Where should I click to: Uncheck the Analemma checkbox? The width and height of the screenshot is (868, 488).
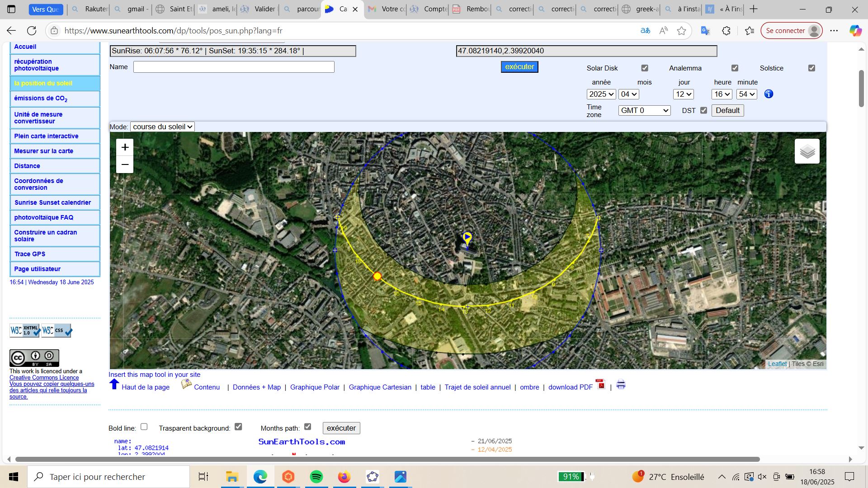pyautogui.click(x=735, y=68)
